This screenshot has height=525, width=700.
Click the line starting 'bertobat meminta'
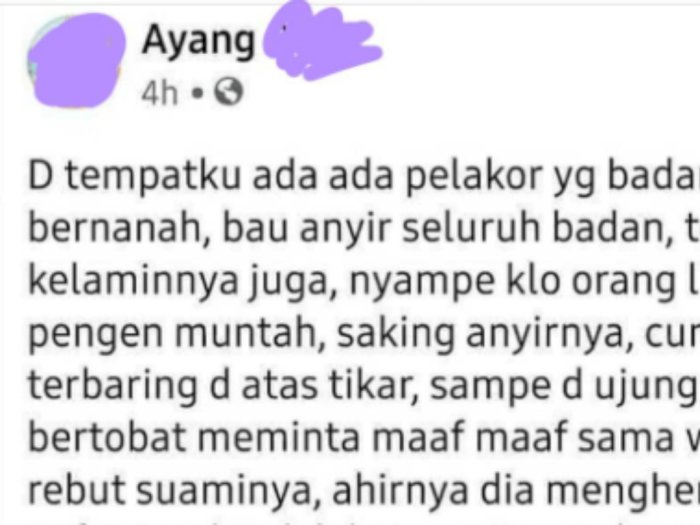point(363,438)
